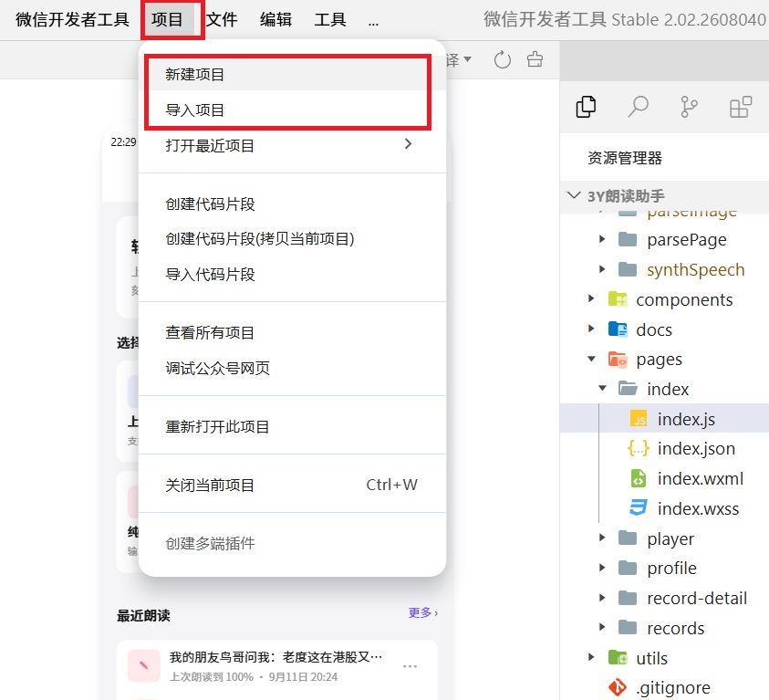Open the search magnifier panel icon
Viewport: 769px width, 700px height.
tap(638, 107)
